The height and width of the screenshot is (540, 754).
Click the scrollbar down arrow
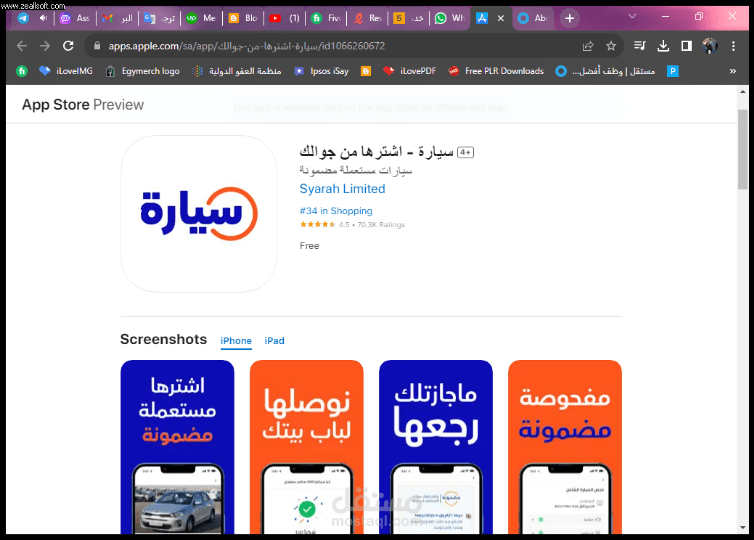[x=742, y=528]
